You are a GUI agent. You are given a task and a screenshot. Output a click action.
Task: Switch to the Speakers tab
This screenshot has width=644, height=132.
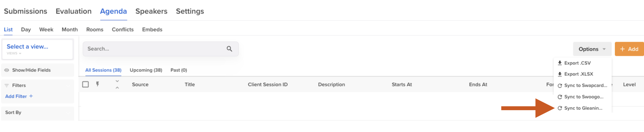click(x=151, y=11)
